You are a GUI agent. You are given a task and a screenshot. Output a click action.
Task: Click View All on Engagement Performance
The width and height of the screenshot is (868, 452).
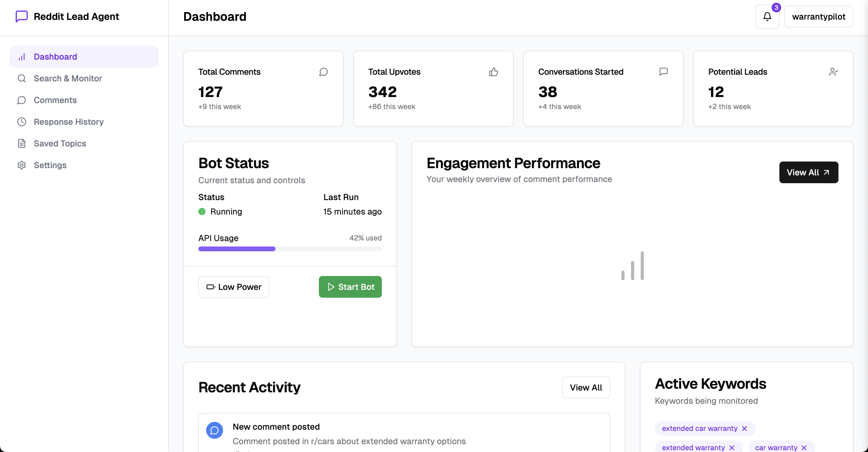tap(809, 172)
